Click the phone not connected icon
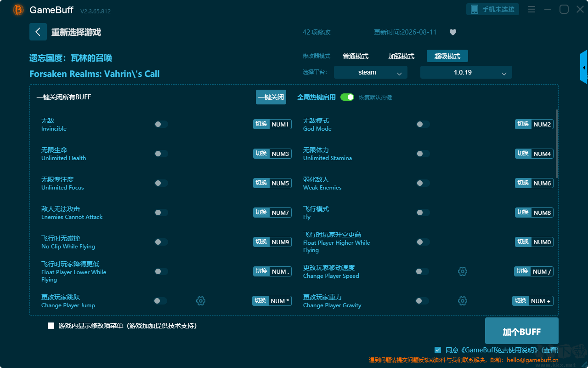Viewport: 588px width, 368px height. pos(474,9)
